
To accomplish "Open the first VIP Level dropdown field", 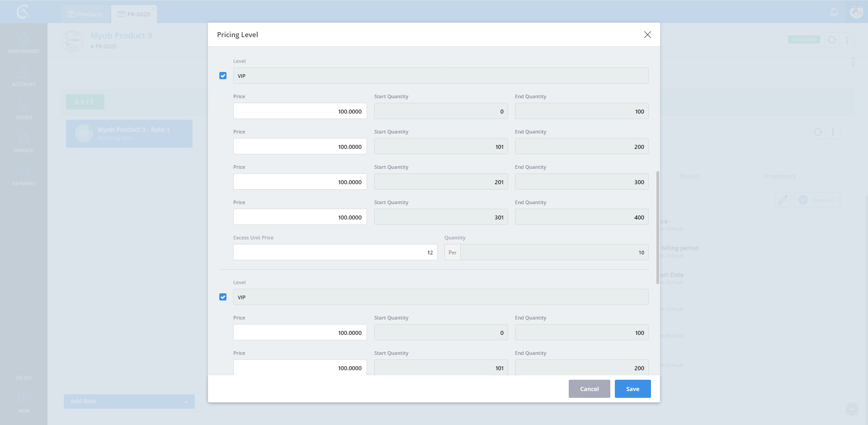I will tap(440, 76).
